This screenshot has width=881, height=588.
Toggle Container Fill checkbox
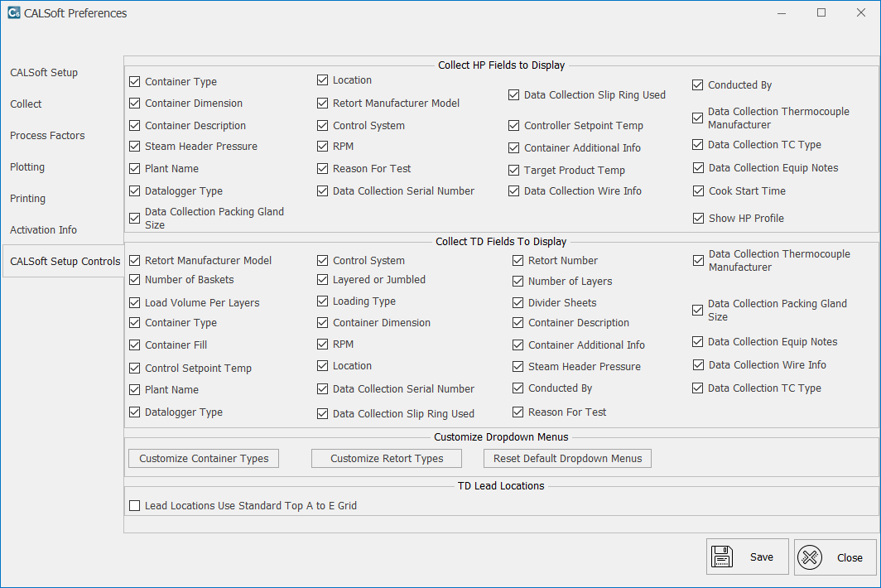tap(135, 345)
